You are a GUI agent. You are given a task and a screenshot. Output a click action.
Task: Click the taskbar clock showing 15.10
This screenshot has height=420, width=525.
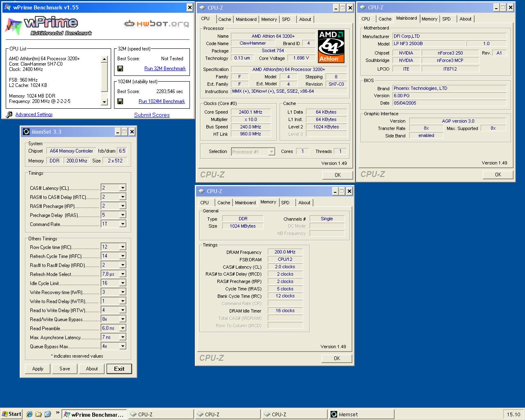pyautogui.click(x=513, y=414)
